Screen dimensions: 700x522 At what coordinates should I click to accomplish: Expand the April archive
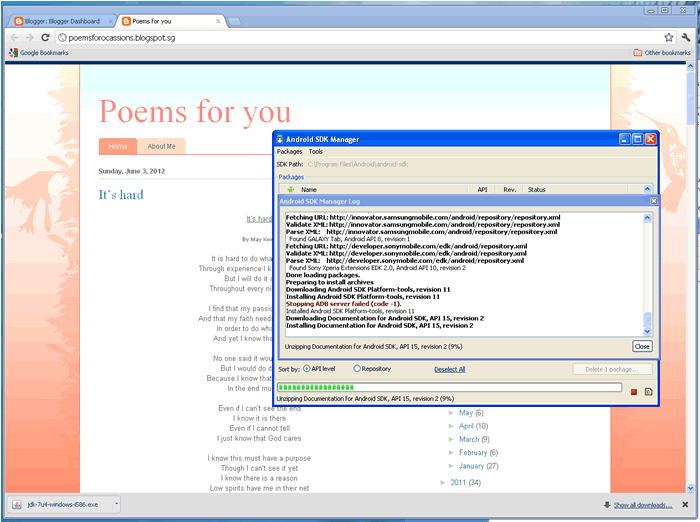pos(451,426)
